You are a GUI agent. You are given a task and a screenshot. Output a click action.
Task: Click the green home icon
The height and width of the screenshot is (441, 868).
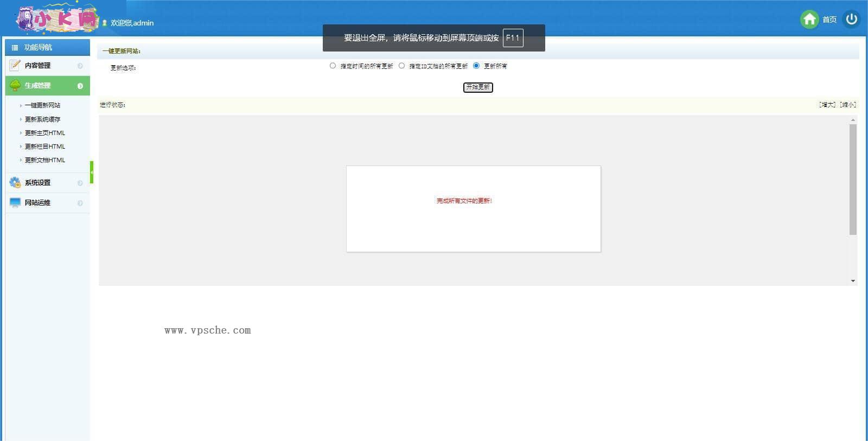809,20
